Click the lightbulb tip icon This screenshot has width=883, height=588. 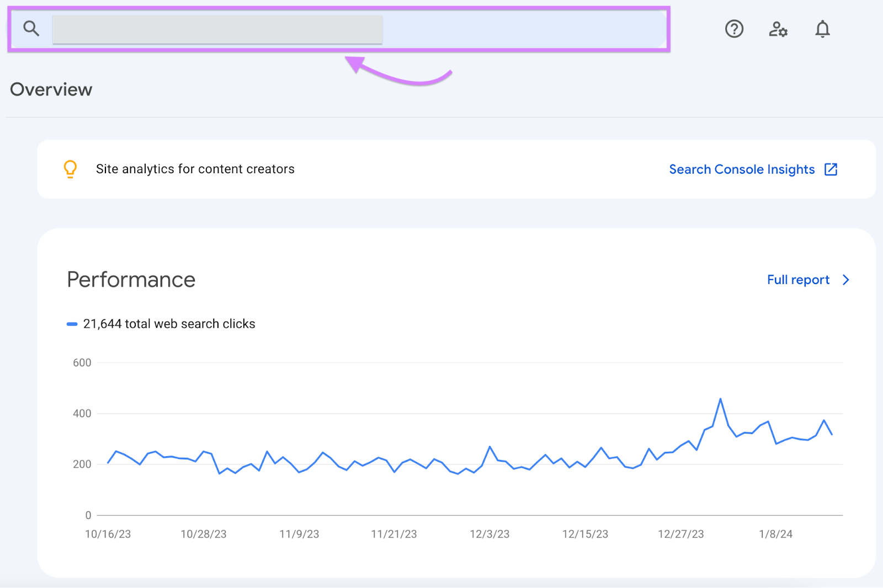(70, 169)
